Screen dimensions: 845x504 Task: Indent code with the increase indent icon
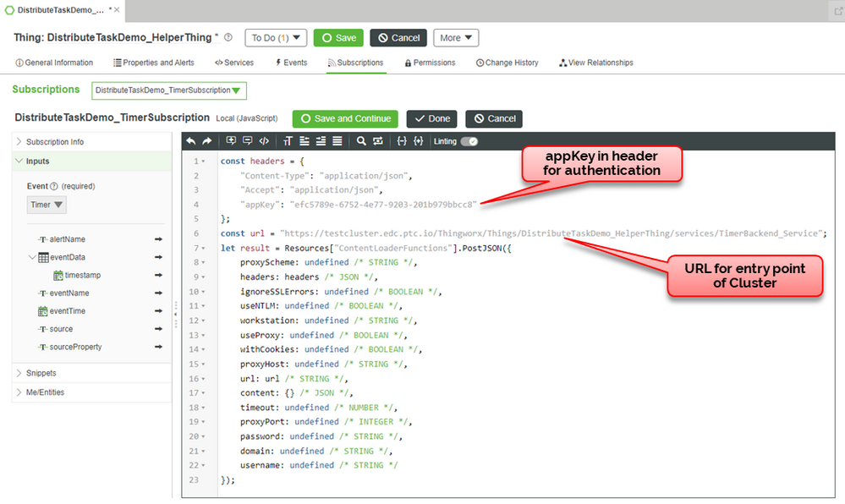[x=321, y=141]
